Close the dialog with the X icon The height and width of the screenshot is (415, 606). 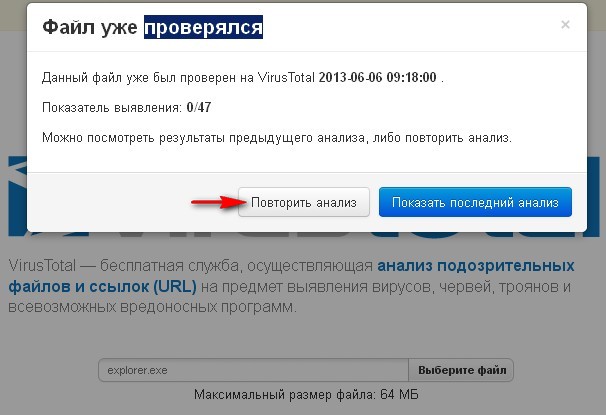pyautogui.click(x=565, y=25)
